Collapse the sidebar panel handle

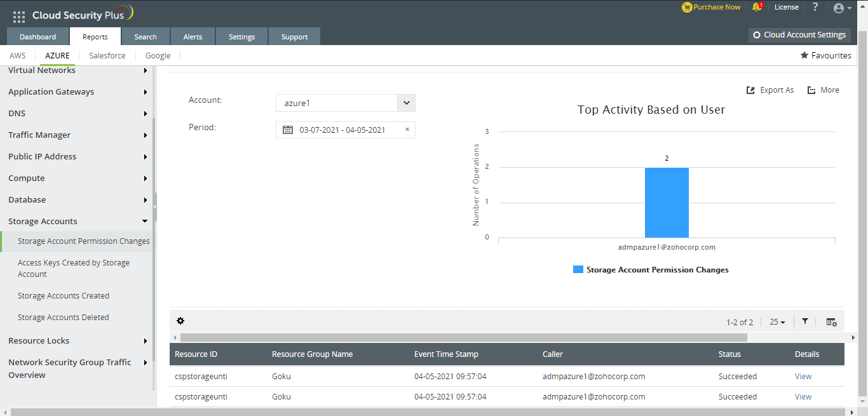(155, 206)
